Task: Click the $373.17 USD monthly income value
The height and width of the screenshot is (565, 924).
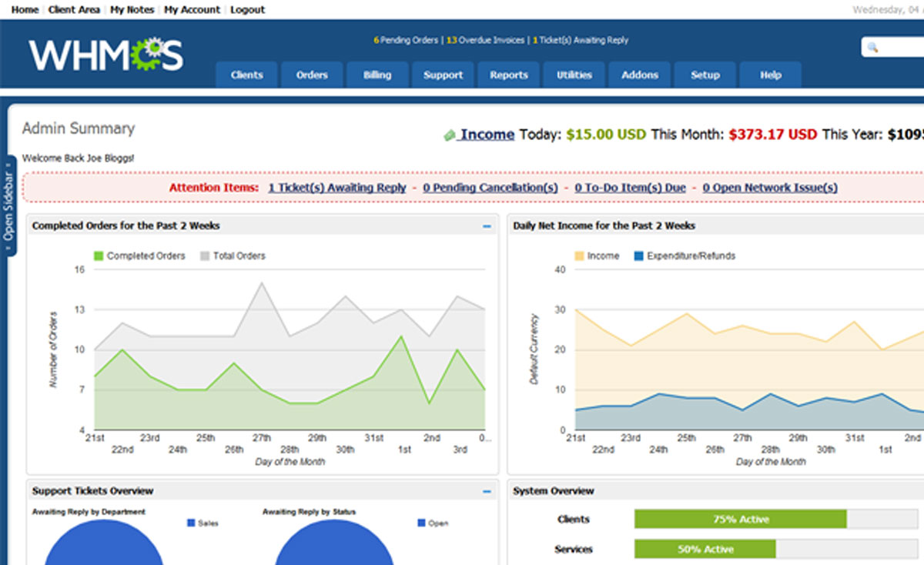Action: pos(773,135)
